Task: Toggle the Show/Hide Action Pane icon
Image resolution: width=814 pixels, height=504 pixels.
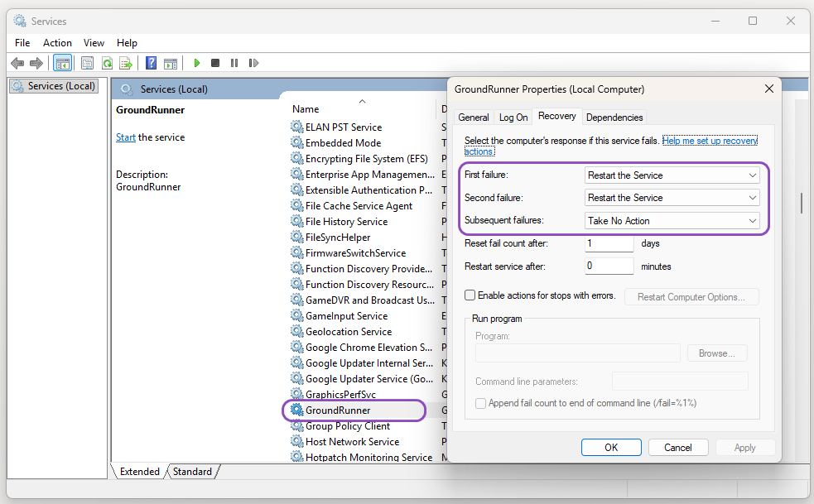Action: [x=171, y=64]
